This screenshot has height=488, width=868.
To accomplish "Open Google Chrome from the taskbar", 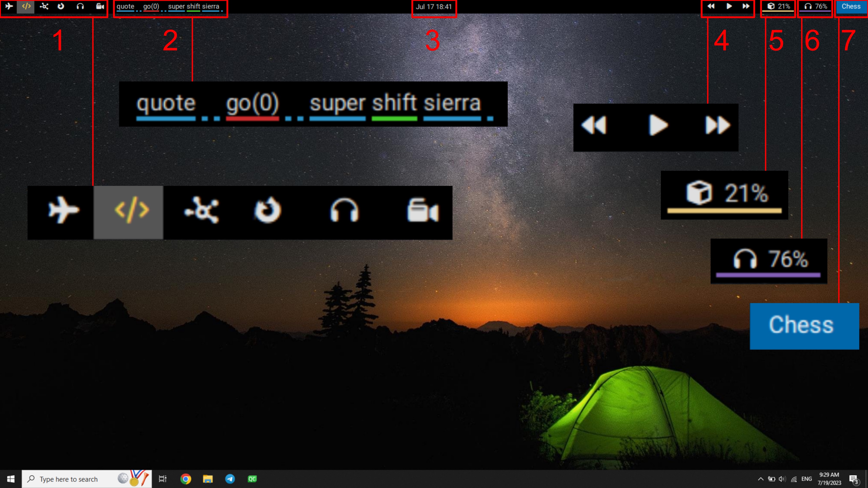I will (186, 479).
